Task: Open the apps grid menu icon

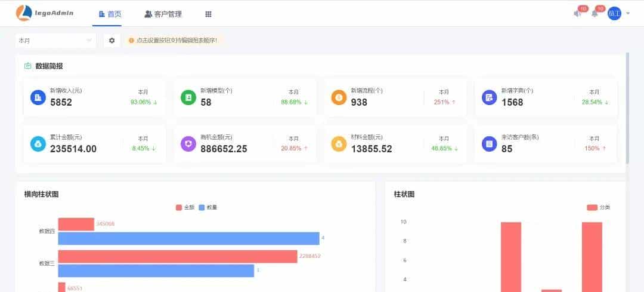Action: pos(208,14)
